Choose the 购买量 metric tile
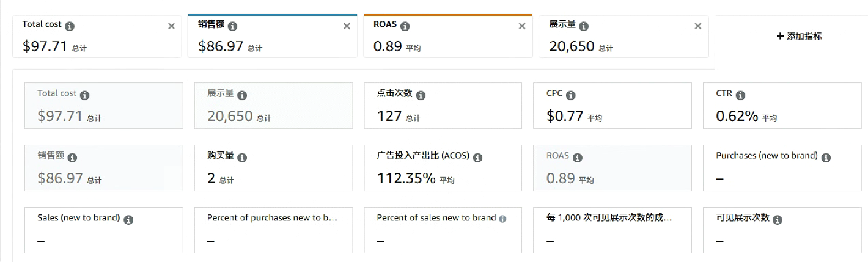 coord(273,169)
